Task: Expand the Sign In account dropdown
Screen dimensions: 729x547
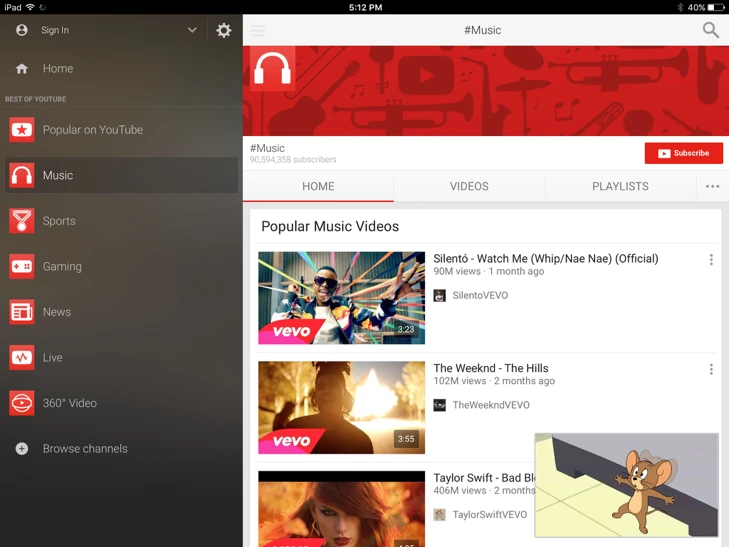Action: click(x=192, y=30)
